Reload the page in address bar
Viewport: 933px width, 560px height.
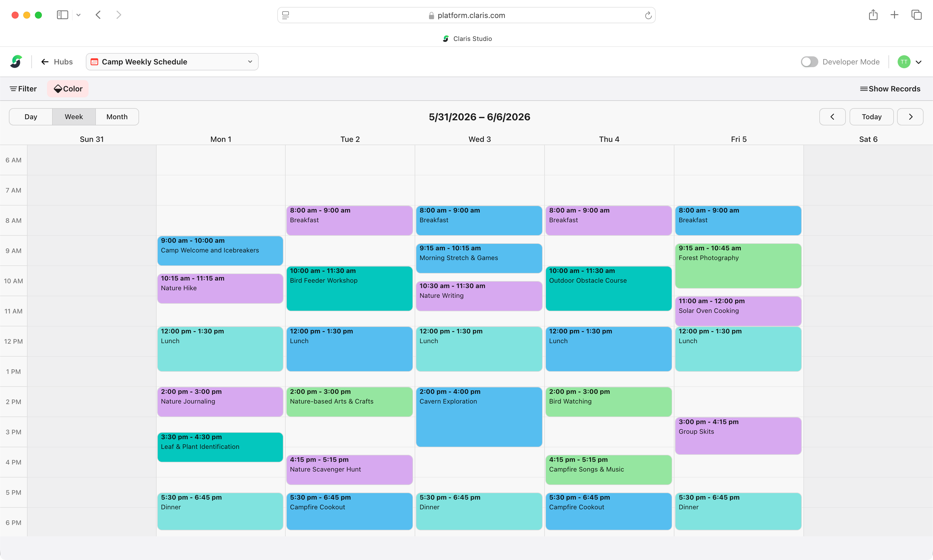point(648,15)
